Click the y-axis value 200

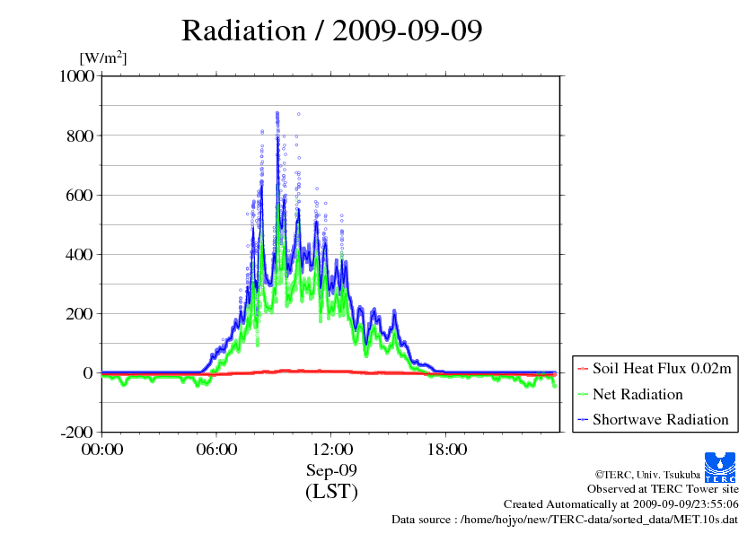pyautogui.click(x=80, y=314)
